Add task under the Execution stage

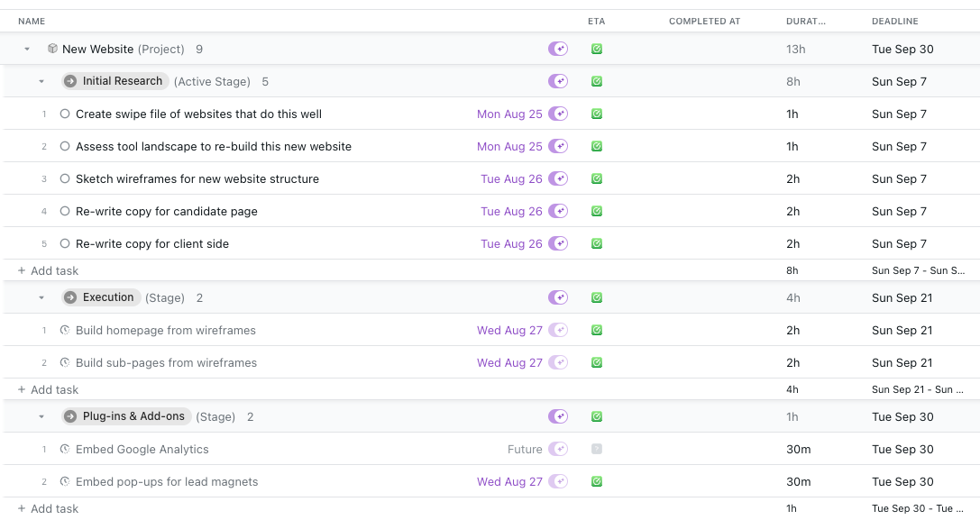48,389
